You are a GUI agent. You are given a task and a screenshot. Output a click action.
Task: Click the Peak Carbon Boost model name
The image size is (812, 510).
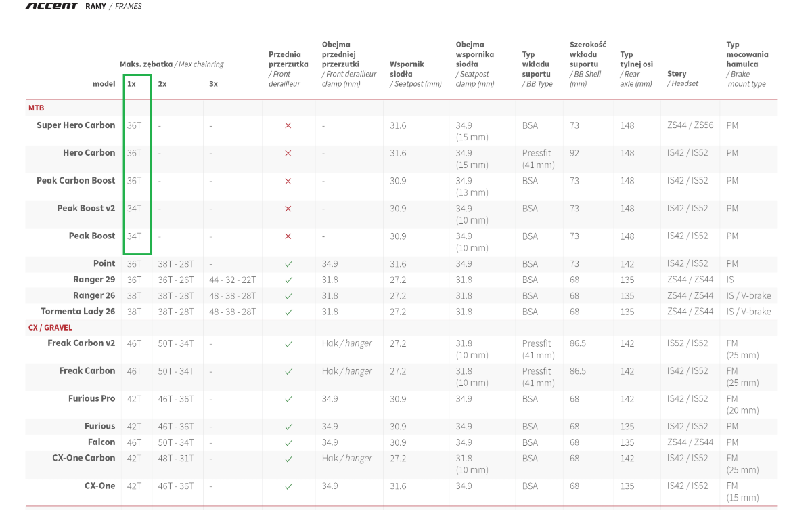pyautogui.click(x=76, y=181)
